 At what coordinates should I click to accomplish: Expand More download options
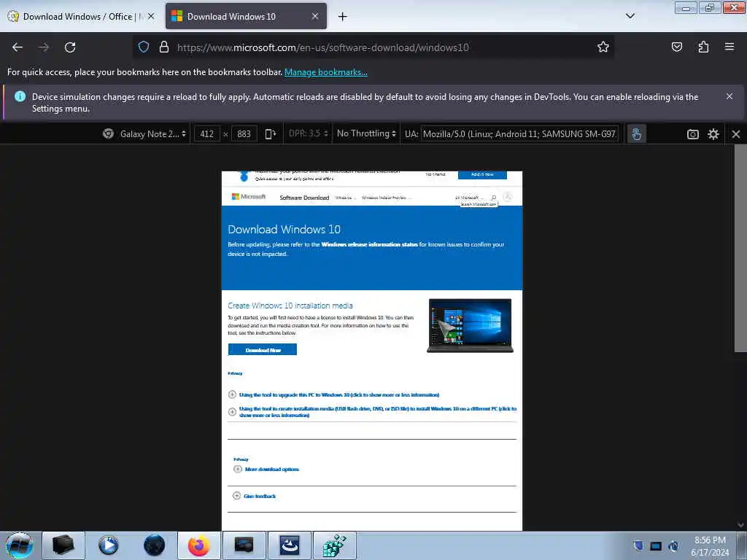point(266,470)
